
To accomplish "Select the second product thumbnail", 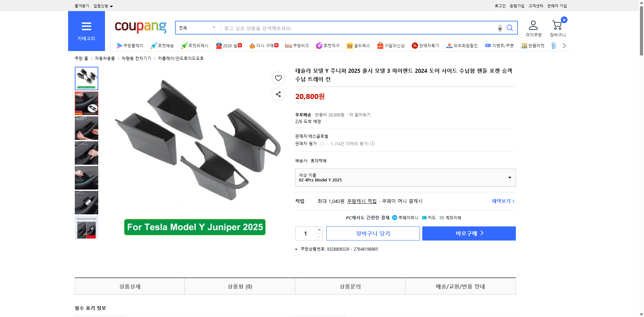I will 86,103.
